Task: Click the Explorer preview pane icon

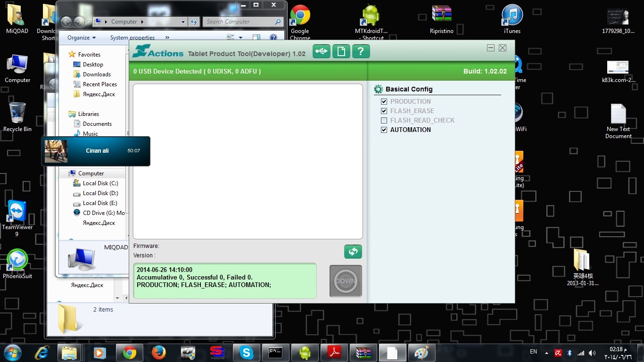Action: pos(256,38)
